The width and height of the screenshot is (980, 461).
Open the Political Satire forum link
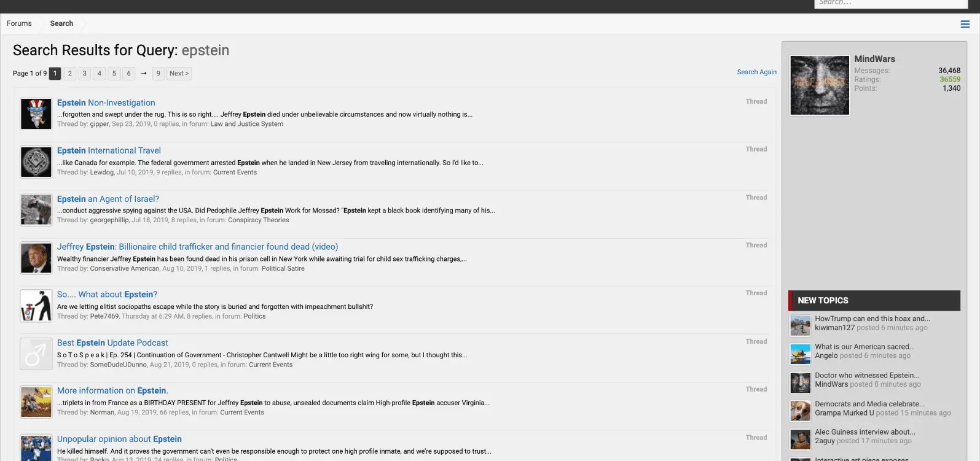[283, 268]
